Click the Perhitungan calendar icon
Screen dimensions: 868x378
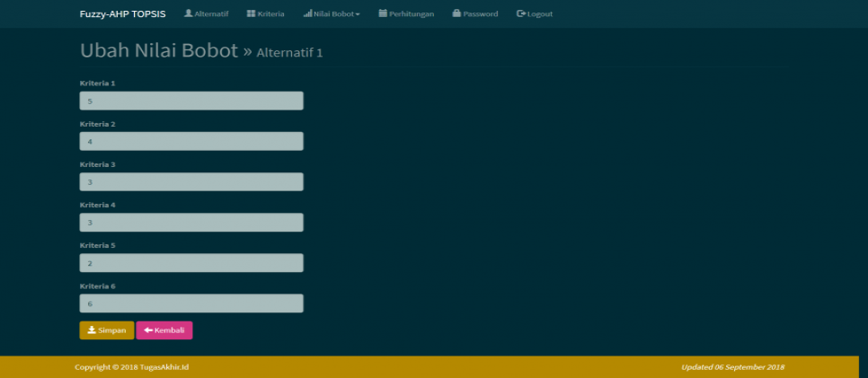point(383,13)
